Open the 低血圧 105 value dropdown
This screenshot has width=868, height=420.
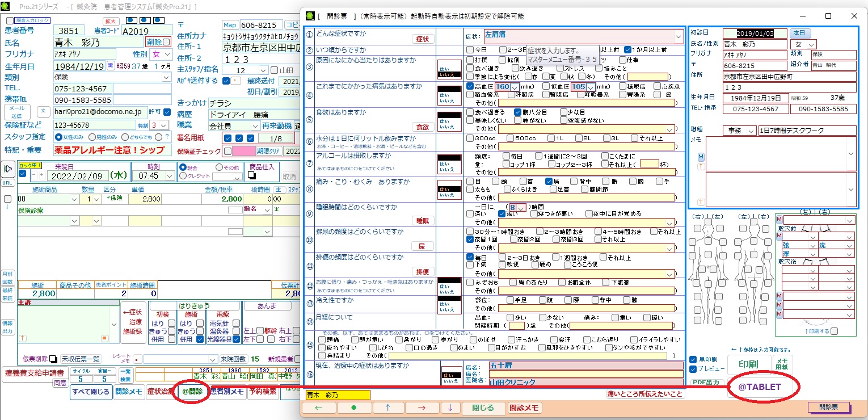591,87
